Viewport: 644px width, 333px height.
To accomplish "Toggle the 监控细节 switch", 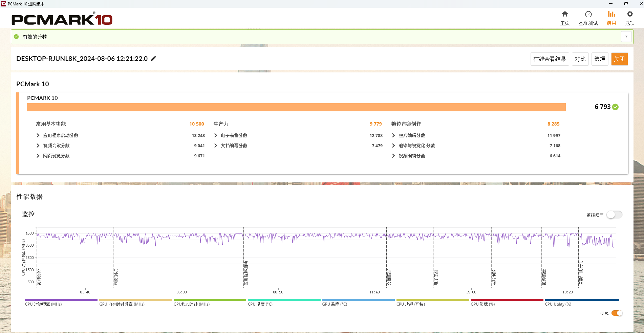I will (614, 215).
